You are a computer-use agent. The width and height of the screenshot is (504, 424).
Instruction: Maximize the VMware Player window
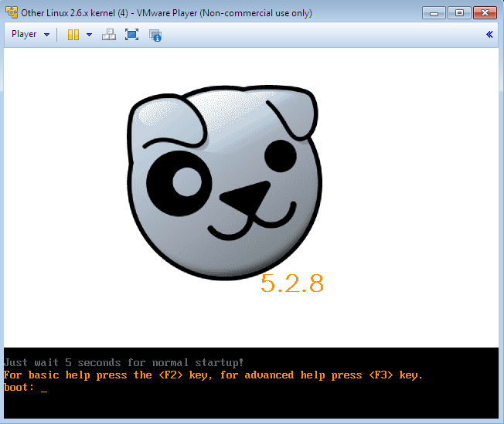tap(459, 13)
